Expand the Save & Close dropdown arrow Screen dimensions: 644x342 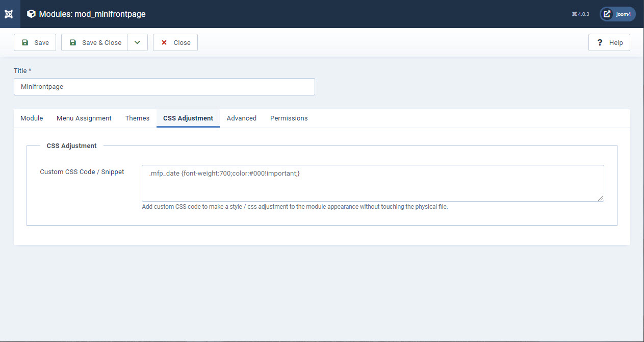[137, 42]
